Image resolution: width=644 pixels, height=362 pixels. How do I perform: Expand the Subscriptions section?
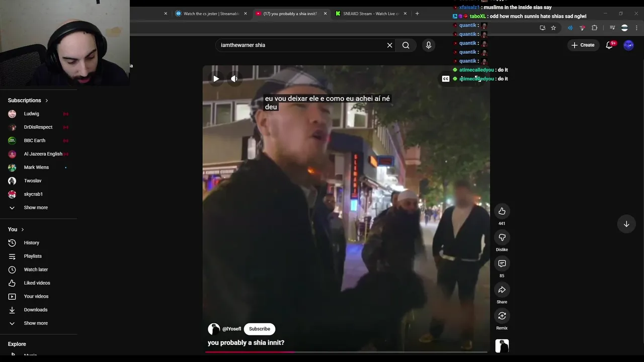pyautogui.click(x=28, y=101)
